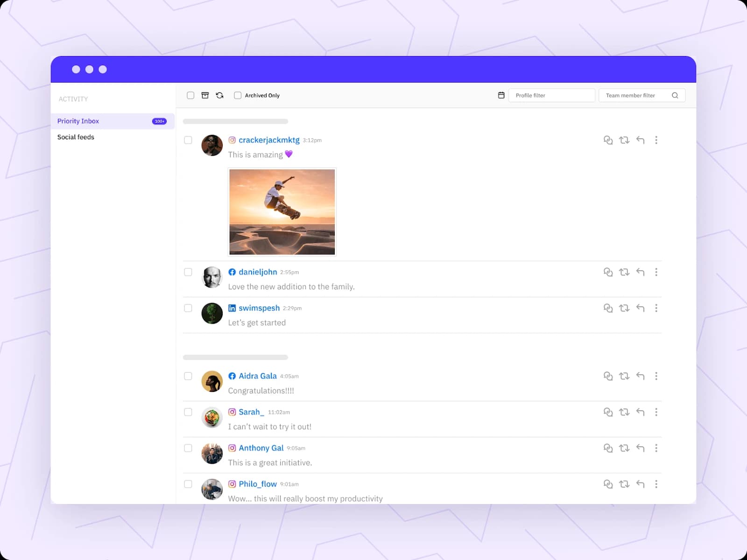Click inside the Profile filter field

tap(551, 95)
